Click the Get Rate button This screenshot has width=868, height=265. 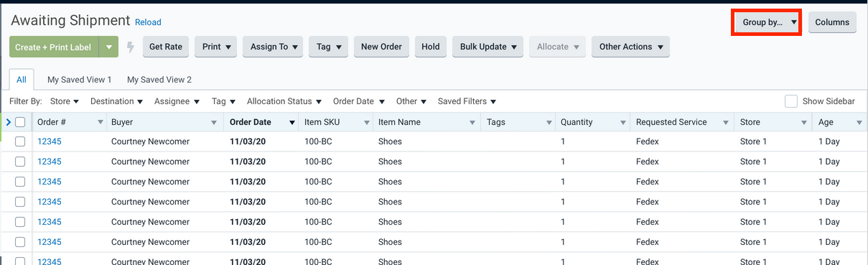(166, 47)
